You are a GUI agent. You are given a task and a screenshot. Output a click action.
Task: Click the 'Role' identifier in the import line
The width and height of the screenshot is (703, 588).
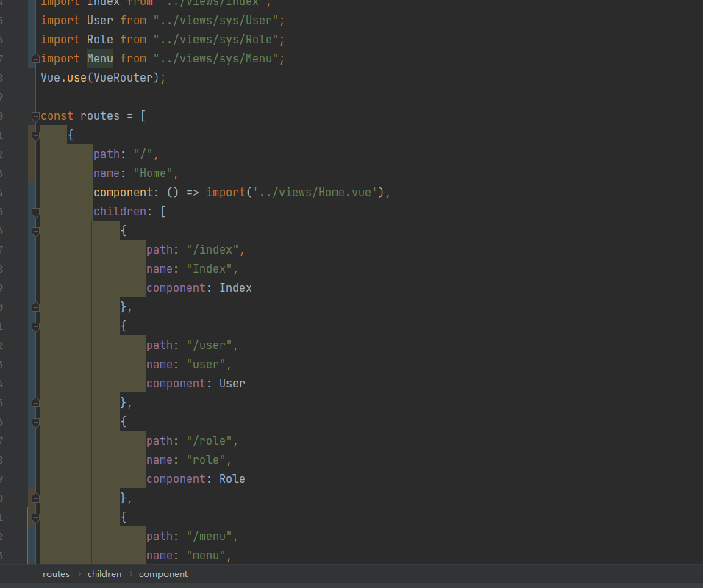coord(100,40)
